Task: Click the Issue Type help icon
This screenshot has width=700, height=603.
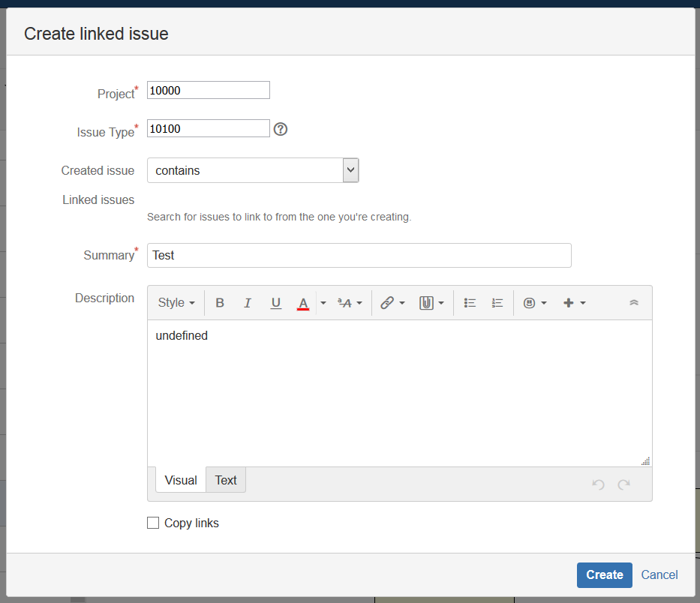Action: point(281,130)
